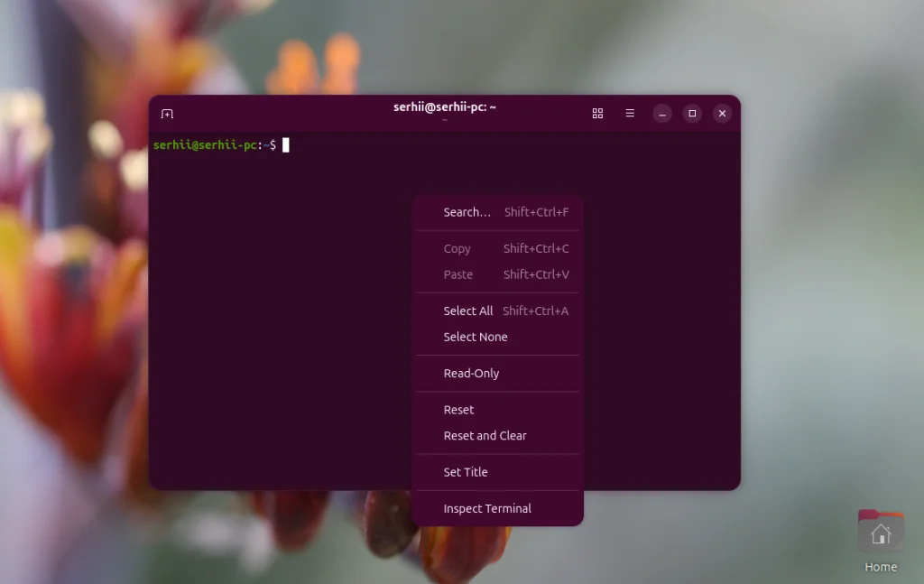
Task: Minimize the terminal window
Action: click(x=662, y=113)
